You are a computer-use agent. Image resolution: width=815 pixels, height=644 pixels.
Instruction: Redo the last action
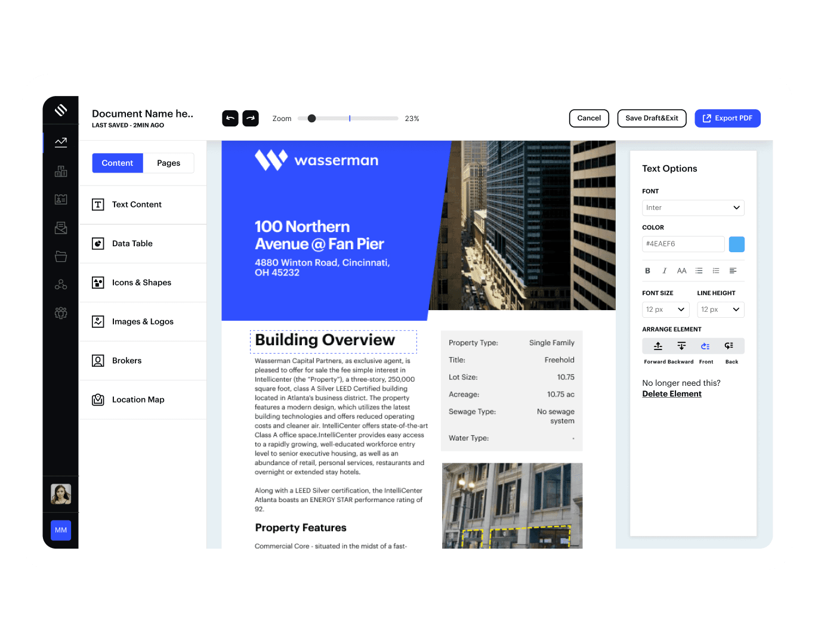[x=251, y=118]
